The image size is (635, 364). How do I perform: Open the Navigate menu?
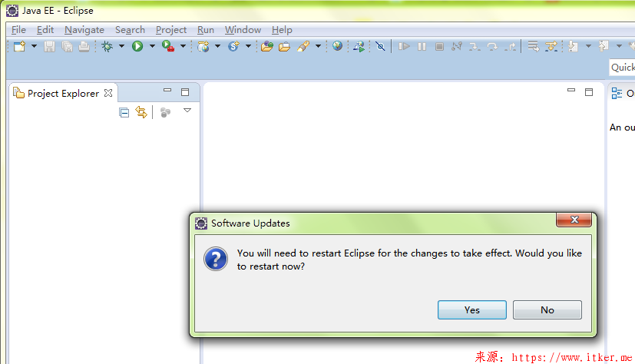(84, 30)
